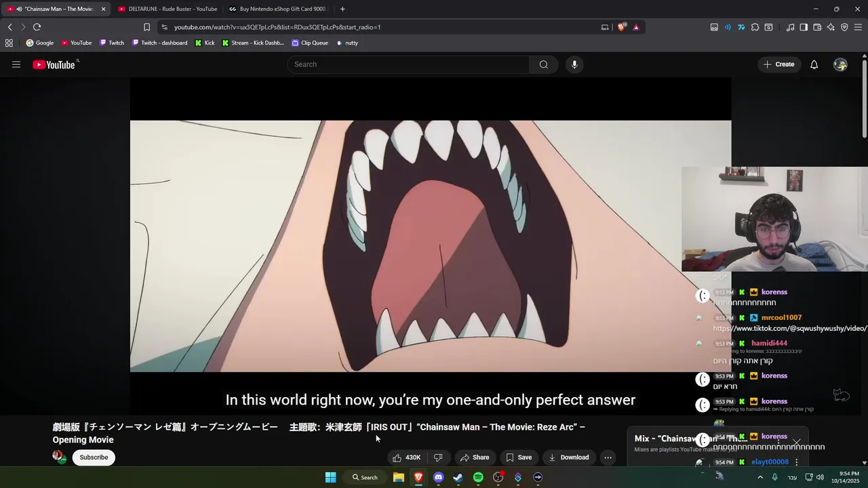Image resolution: width=868 pixels, height=488 pixels.
Task: Like the video with 430K likes
Action: (406, 457)
